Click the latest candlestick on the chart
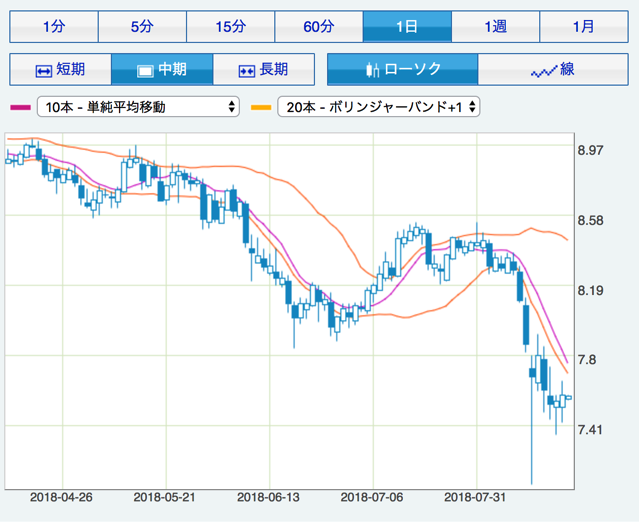 (x=569, y=397)
